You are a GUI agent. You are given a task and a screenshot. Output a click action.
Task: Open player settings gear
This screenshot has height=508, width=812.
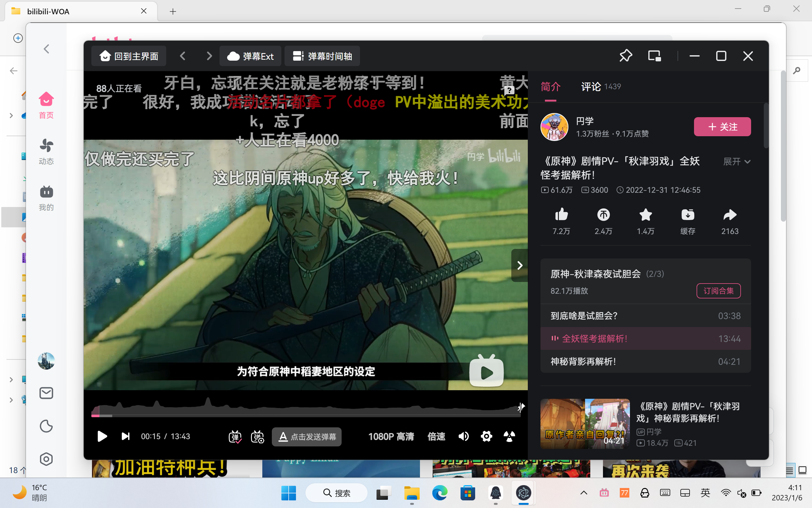point(486,437)
